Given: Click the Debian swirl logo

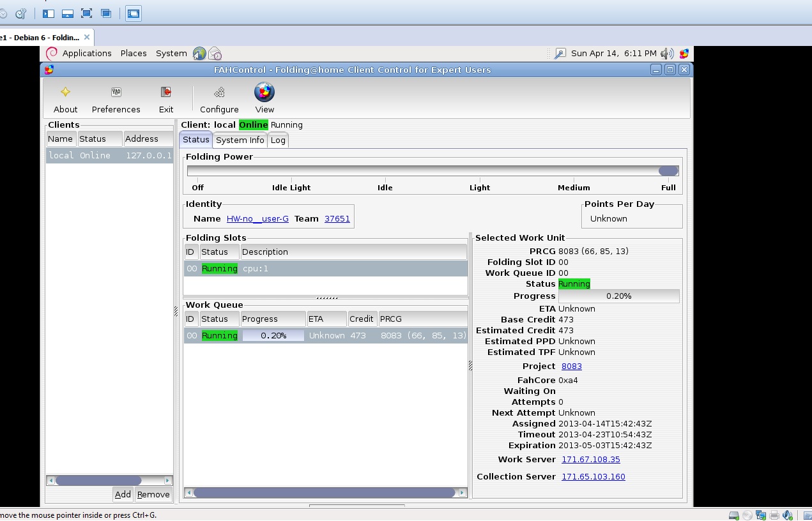Looking at the screenshot, I should (x=52, y=53).
